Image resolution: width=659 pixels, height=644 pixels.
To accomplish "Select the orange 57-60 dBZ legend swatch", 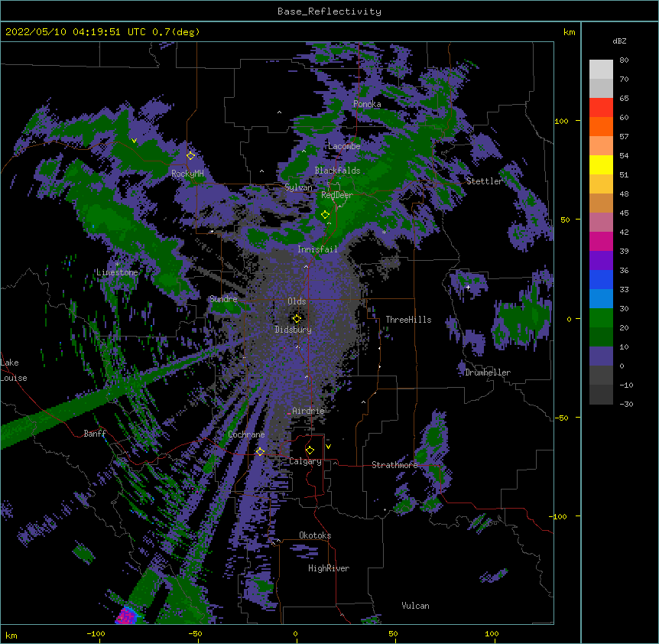I will [x=601, y=126].
